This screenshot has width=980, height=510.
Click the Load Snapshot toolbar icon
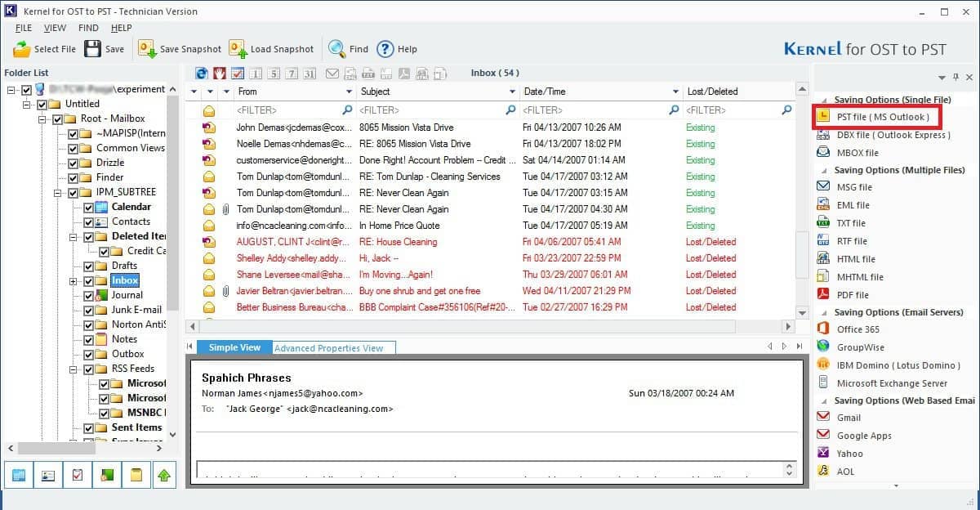click(238, 49)
